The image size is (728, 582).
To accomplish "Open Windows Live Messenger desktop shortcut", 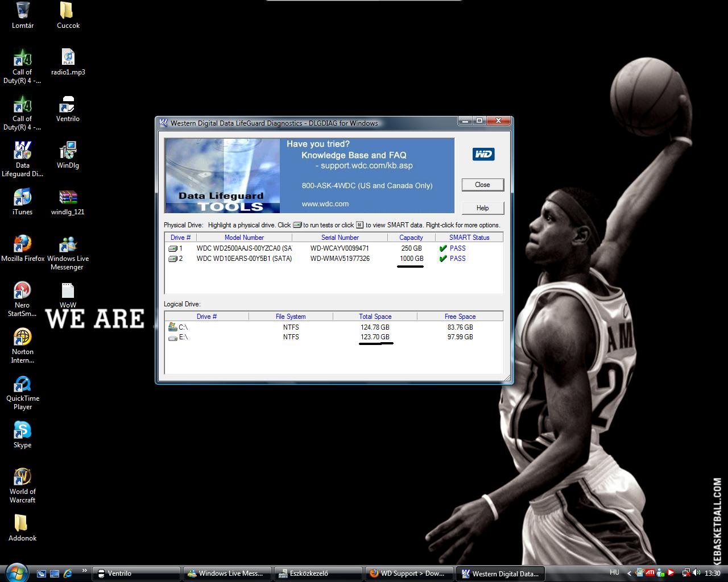I will (68, 252).
